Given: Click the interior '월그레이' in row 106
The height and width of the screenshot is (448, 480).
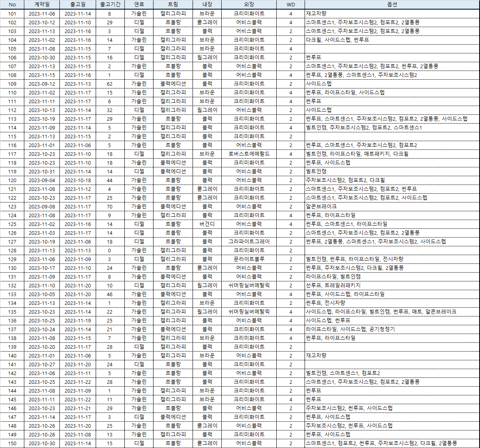Looking at the screenshot, I should tap(207, 57).
